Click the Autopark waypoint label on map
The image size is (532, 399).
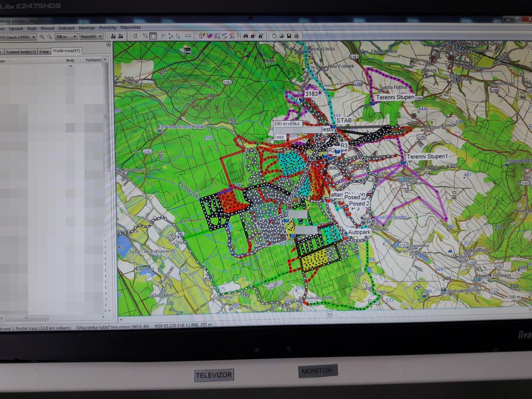[x=359, y=232]
